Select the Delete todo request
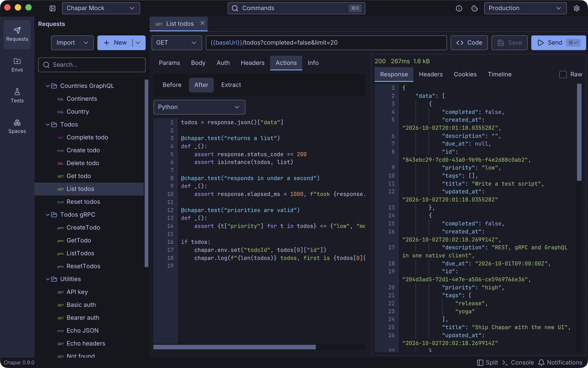This screenshot has width=588, height=368. [x=89, y=163]
